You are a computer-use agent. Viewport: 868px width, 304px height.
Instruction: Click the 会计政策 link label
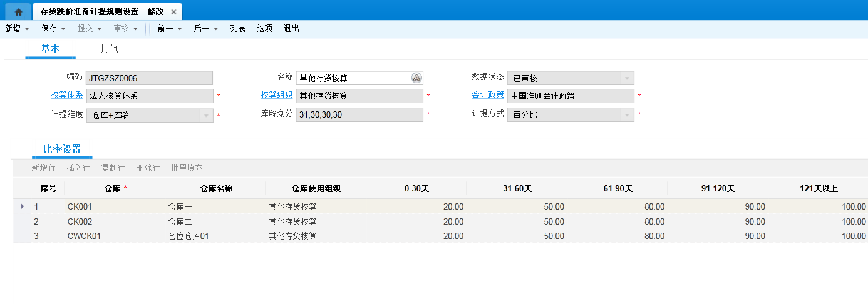pyautogui.click(x=487, y=95)
